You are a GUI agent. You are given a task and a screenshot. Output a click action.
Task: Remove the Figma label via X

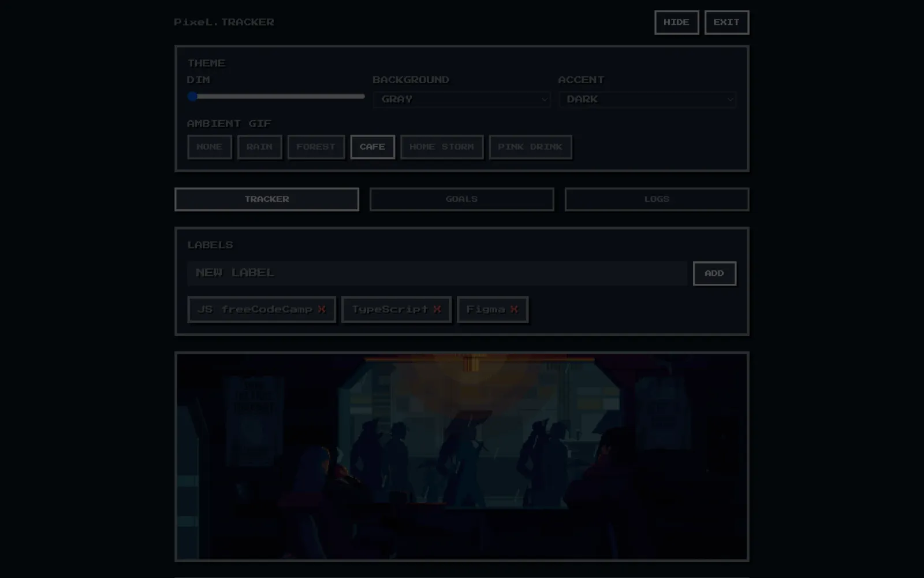point(514,310)
